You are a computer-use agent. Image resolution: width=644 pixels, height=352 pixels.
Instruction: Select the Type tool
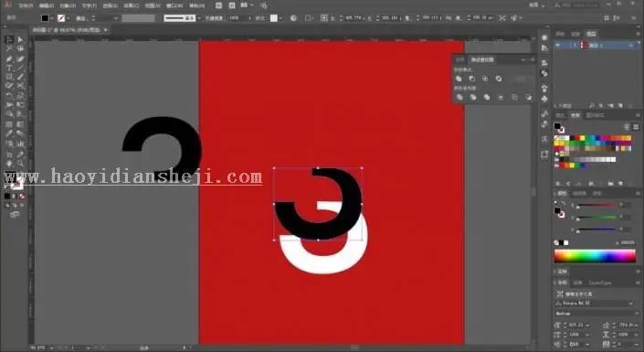pyautogui.click(x=9, y=68)
